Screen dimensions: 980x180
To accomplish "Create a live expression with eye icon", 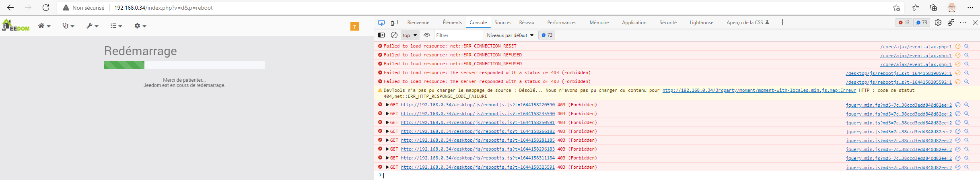I will click(x=427, y=35).
